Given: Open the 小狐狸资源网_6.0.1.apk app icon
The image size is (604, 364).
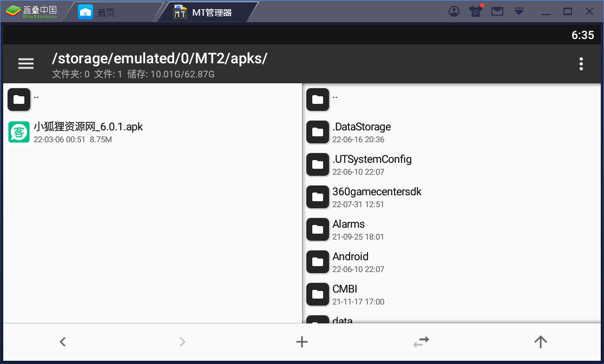Looking at the screenshot, I should click(x=19, y=132).
